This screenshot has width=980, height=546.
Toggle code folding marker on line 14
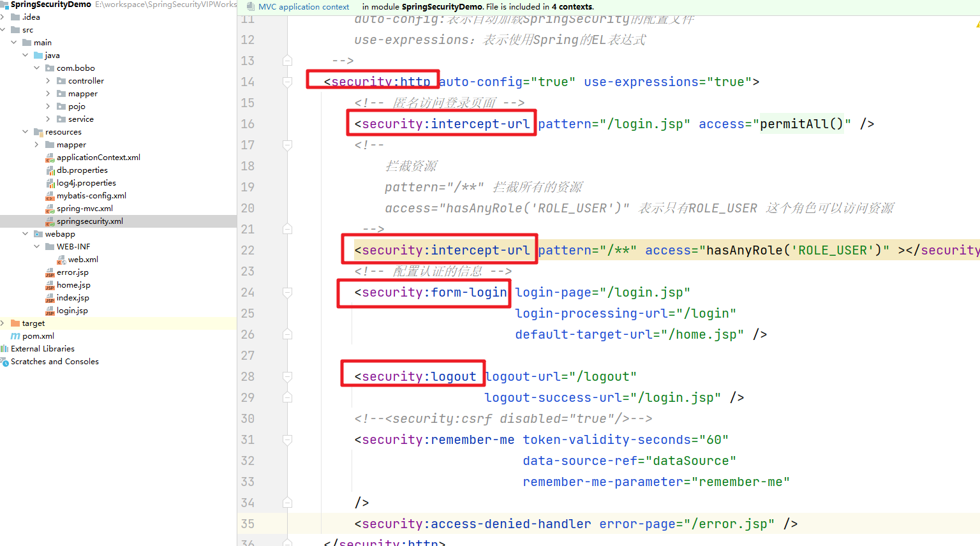(x=287, y=82)
